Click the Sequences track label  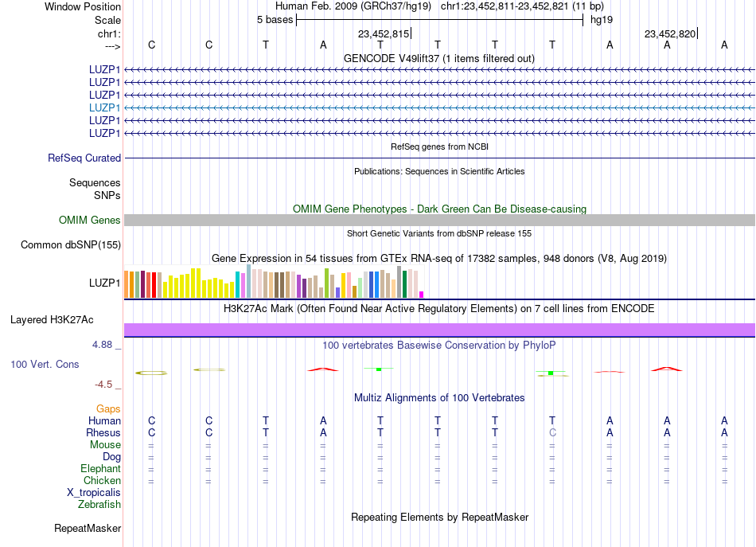click(95, 182)
